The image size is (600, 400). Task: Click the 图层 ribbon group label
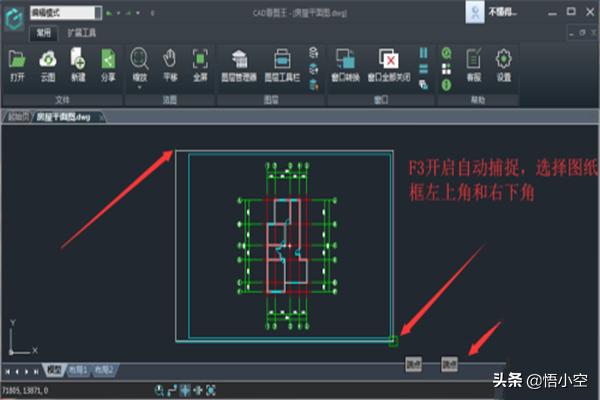click(x=271, y=100)
